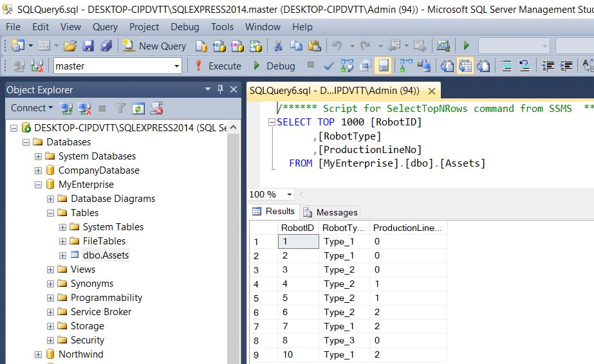Click the Database Engine Query icon
This screenshot has height=364, width=594.
click(x=201, y=46)
